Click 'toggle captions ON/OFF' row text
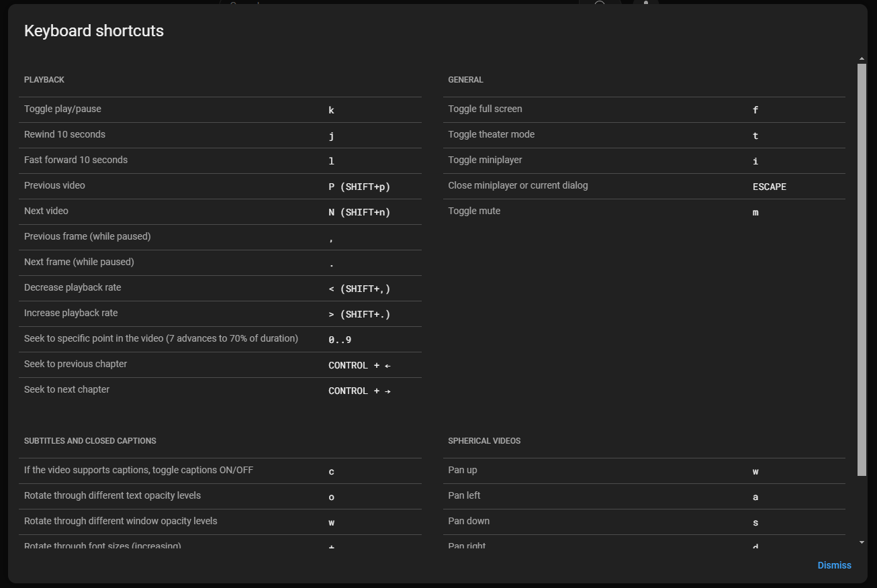The width and height of the screenshot is (877, 588). (138, 470)
